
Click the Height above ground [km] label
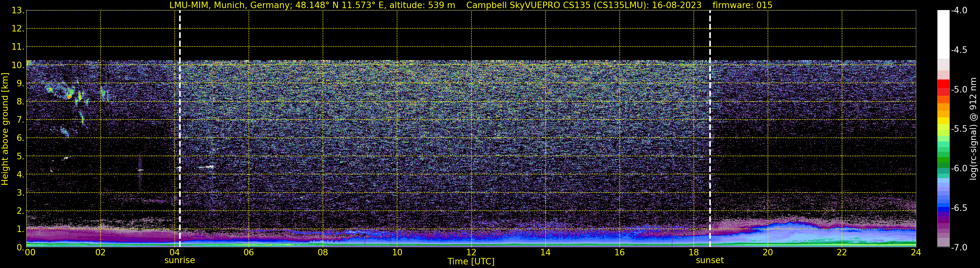point(5,129)
